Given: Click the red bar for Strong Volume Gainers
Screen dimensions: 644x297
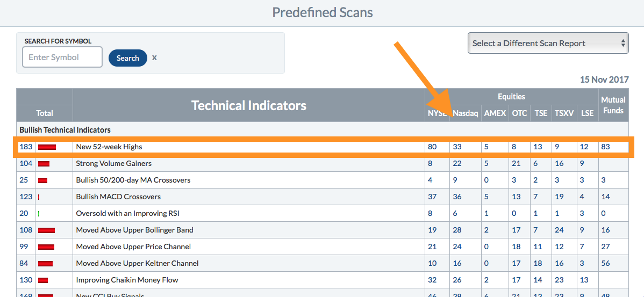Looking at the screenshot, I should tap(44, 164).
